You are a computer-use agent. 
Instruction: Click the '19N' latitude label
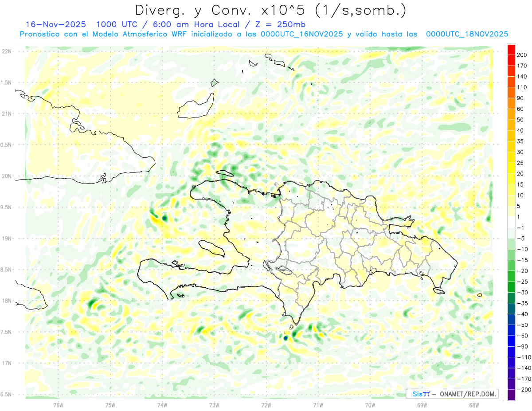point(6,239)
